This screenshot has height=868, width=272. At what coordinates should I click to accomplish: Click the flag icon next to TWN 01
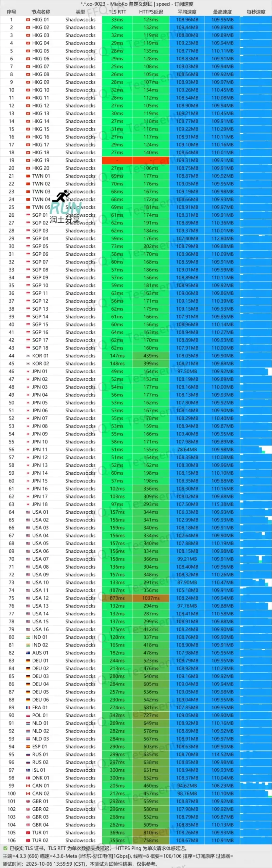pyautogui.click(x=28, y=176)
